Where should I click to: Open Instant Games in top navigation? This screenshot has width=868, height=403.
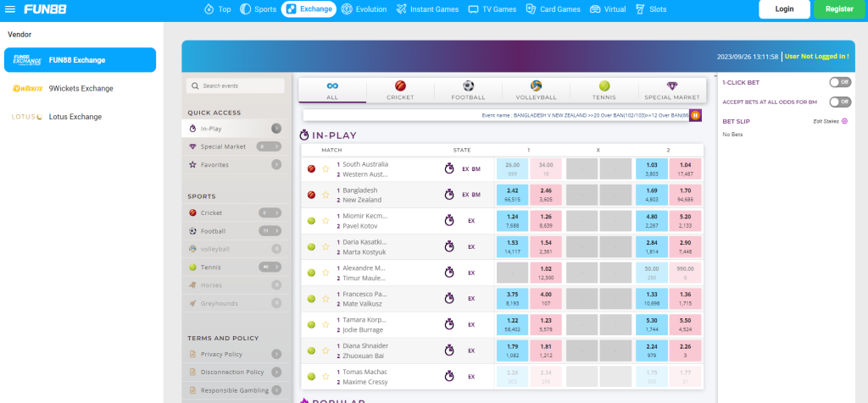point(427,9)
